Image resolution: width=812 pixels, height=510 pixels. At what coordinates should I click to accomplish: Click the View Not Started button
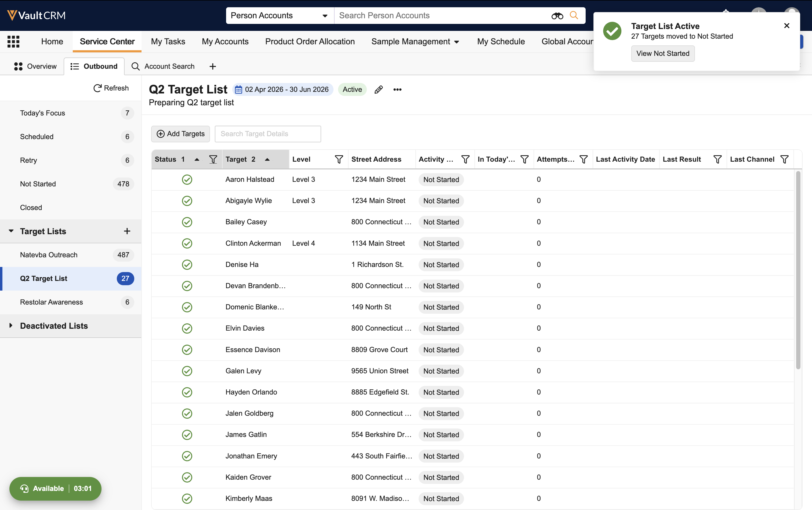pos(663,53)
